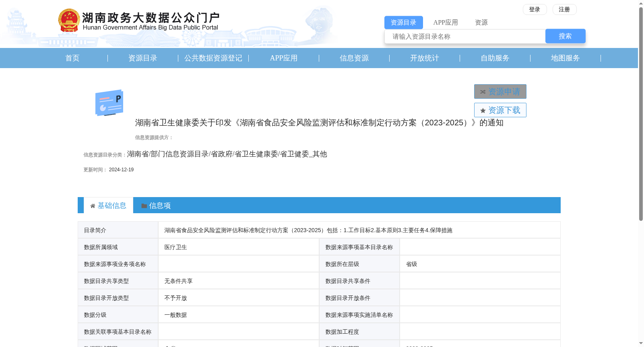The height and width of the screenshot is (347, 644).
Task: Click the 数据来源事项基本目录名称 label cell
Action: pyautogui.click(x=359, y=247)
